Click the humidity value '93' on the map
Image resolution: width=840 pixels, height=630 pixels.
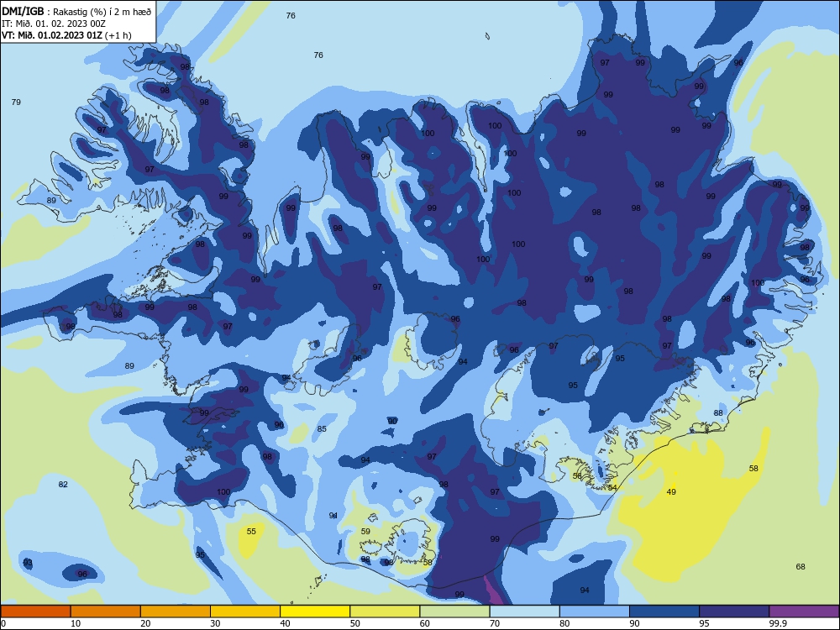[x=28, y=563]
